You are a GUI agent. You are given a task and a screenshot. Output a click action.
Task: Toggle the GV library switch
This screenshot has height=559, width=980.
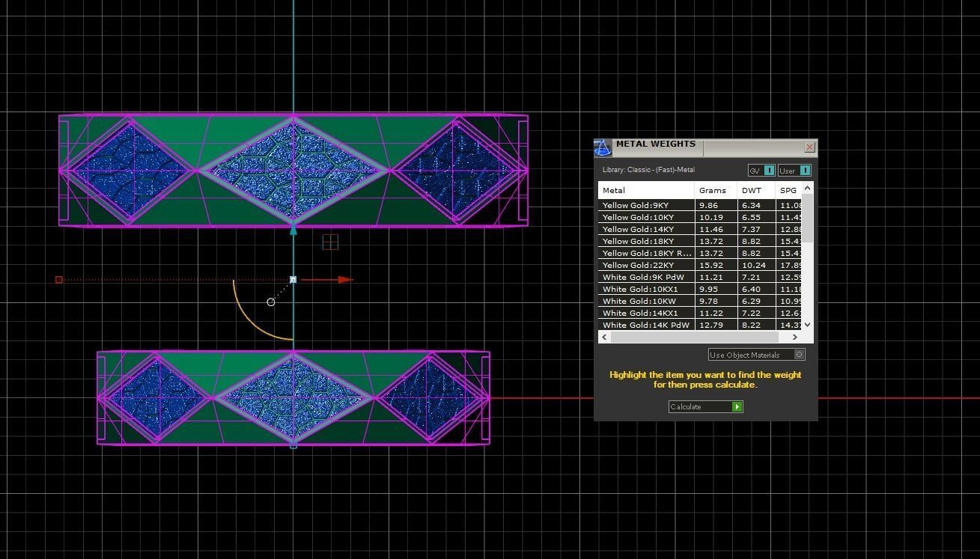[761, 171]
